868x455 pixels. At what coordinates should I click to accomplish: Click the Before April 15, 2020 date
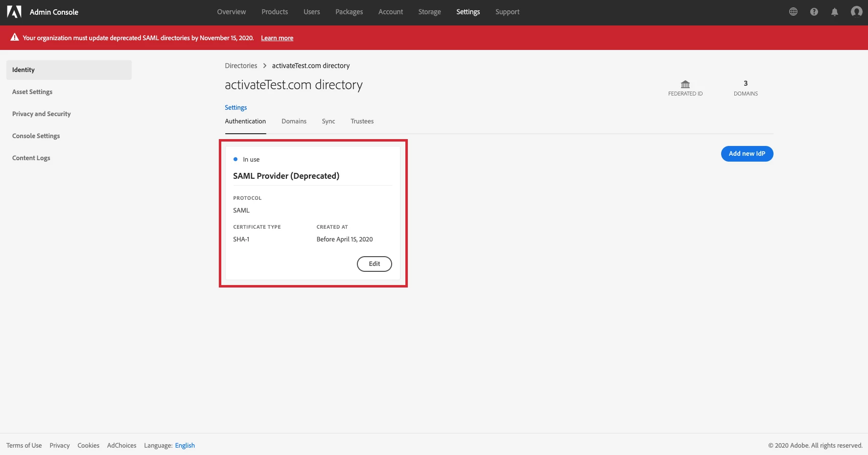pos(345,239)
